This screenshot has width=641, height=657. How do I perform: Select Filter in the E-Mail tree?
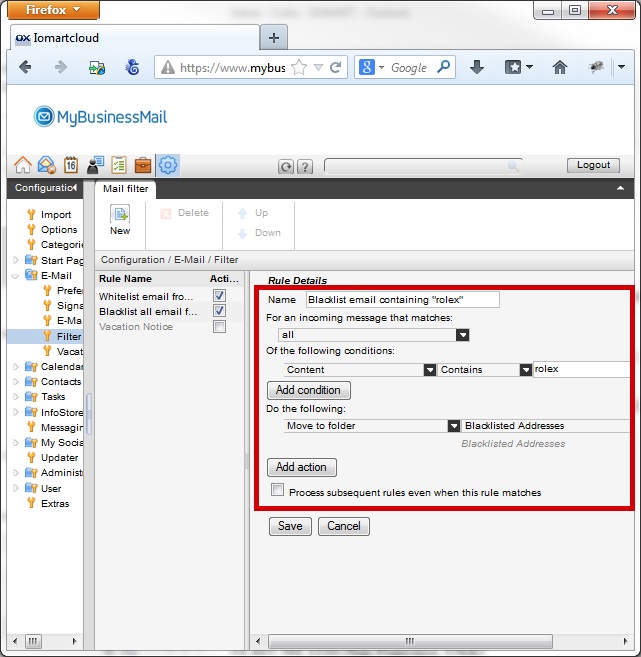point(69,337)
